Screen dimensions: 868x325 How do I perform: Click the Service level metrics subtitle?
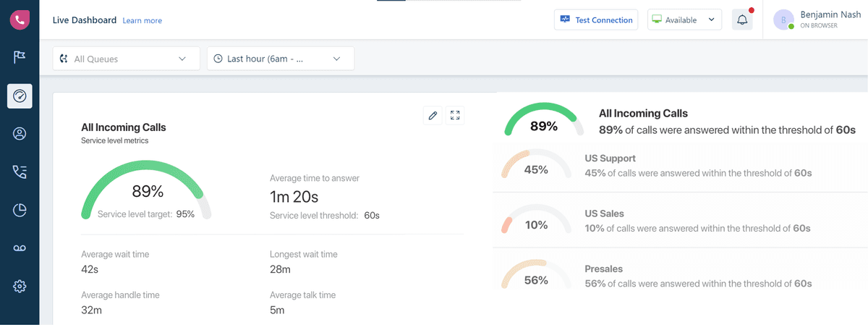[x=115, y=140]
